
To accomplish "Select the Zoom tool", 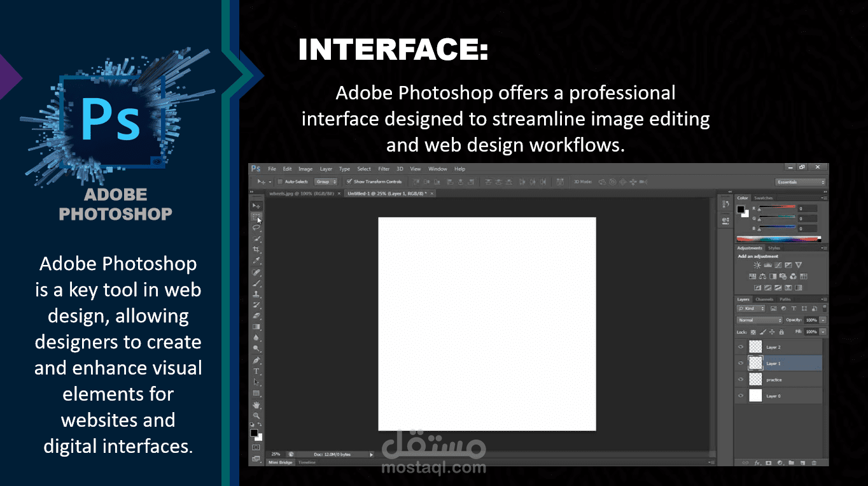I will click(x=256, y=415).
